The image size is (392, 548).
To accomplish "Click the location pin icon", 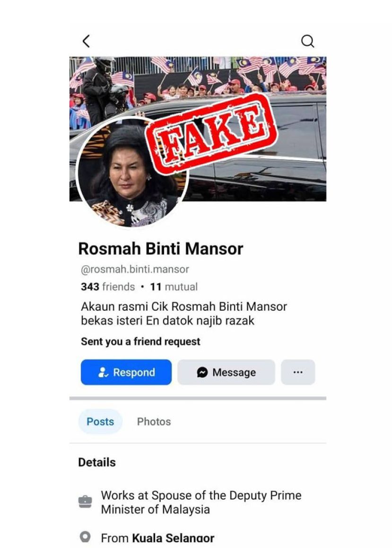I will [85, 537].
